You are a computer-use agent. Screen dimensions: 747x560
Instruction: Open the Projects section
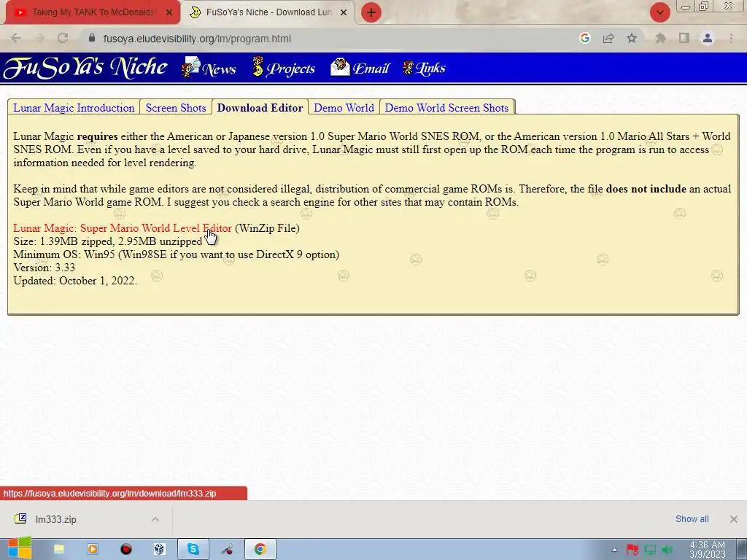pyautogui.click(x=284, y=68)
